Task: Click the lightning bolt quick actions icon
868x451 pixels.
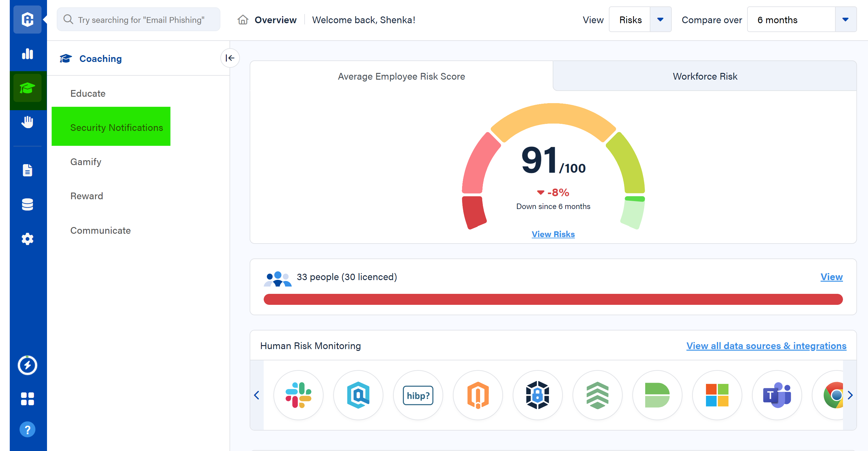Action: click(x=27, y=365)
